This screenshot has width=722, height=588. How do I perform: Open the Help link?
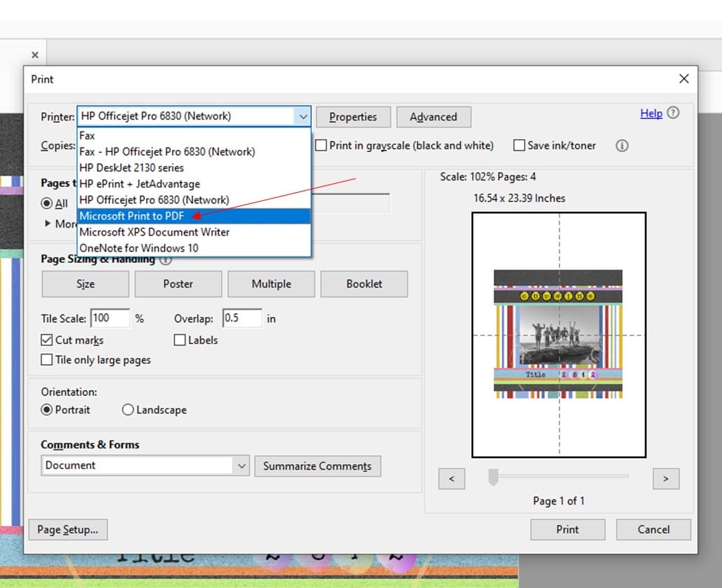click(x=651, y=113)
